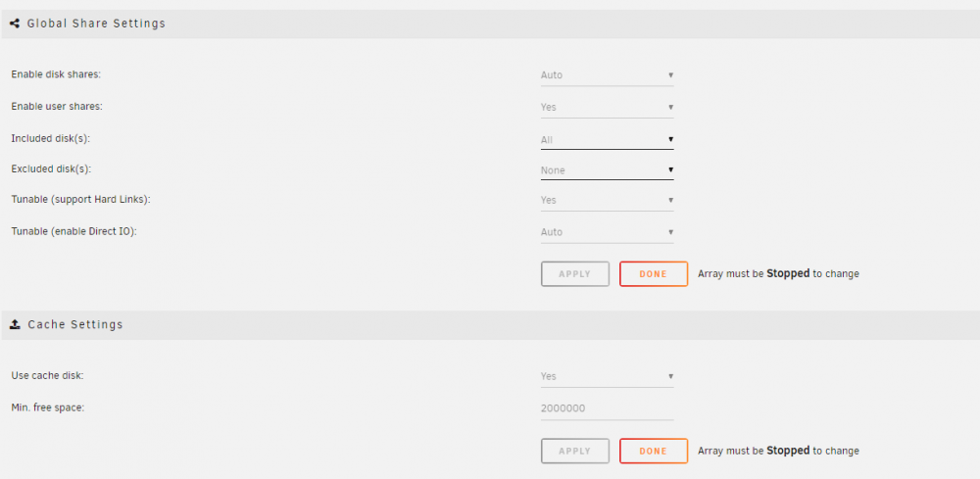Click the upload icon beside Cache Settings
Image resolution: width=980 pixels, height=479 pixels.
15,325
